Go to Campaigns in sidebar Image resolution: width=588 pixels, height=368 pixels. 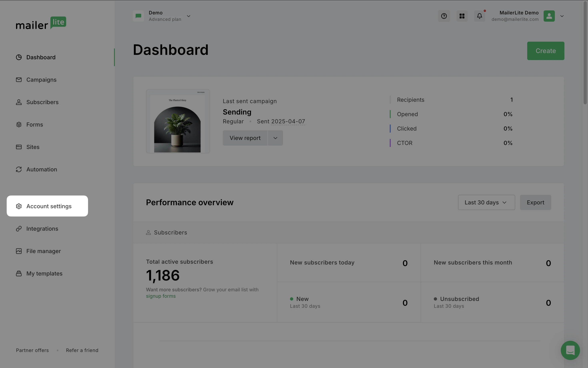tap(41, 80)
